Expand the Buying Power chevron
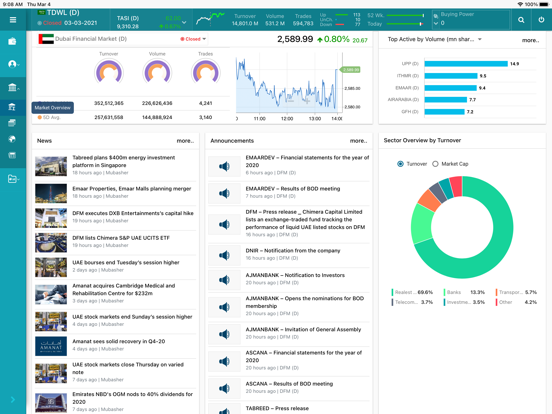 [436, 23]
